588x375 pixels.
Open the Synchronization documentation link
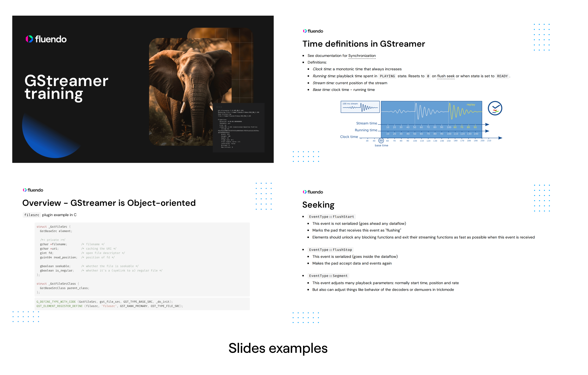[362, 56]
